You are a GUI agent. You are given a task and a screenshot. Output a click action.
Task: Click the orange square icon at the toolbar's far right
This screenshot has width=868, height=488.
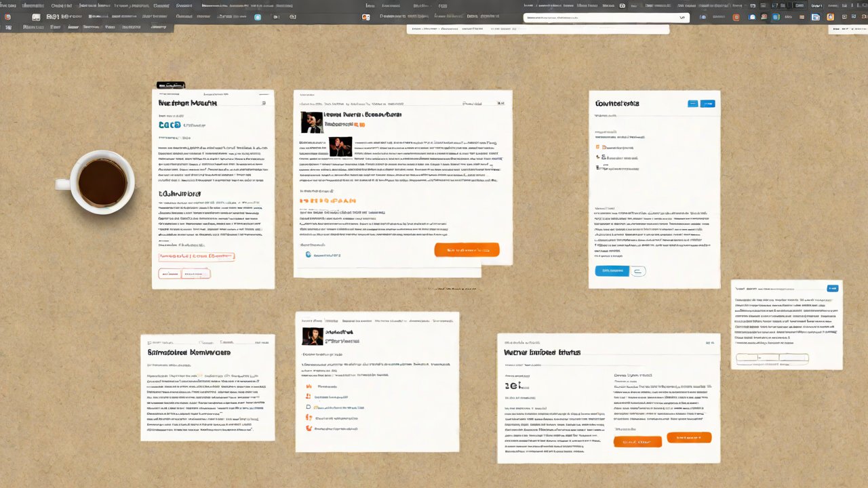pyautogui.click(x=831, y=17)
